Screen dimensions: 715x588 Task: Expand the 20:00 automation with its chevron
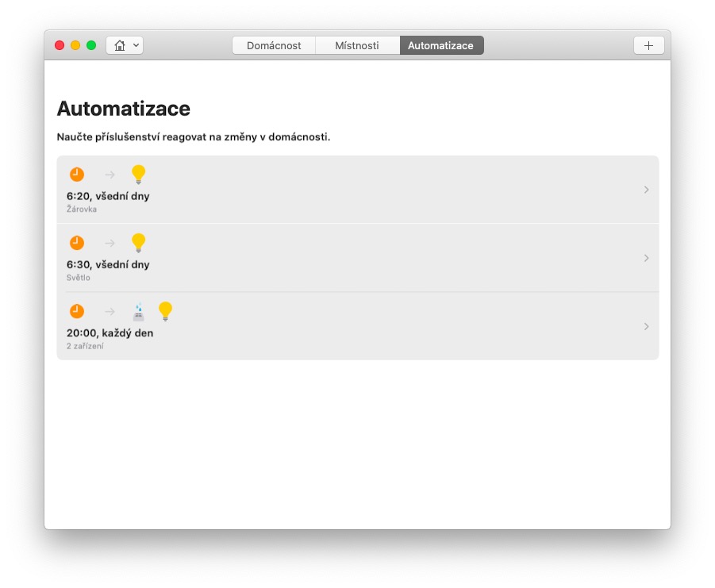point(647,326)
